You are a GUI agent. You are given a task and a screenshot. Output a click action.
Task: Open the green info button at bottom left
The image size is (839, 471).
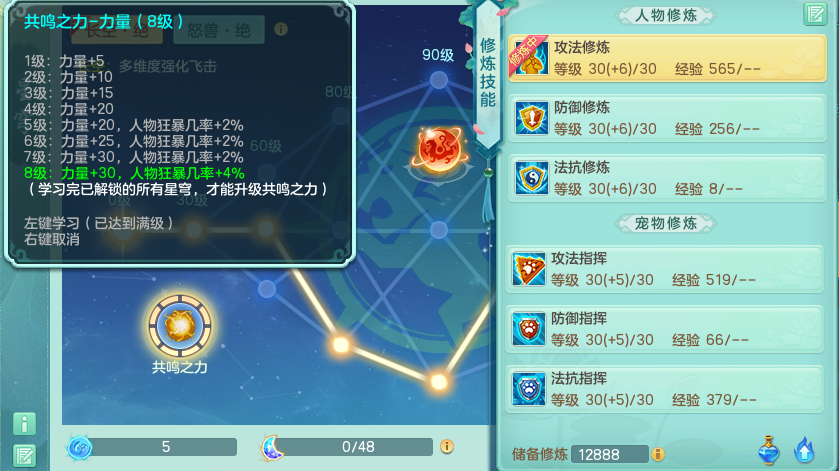tap(25, 424)
